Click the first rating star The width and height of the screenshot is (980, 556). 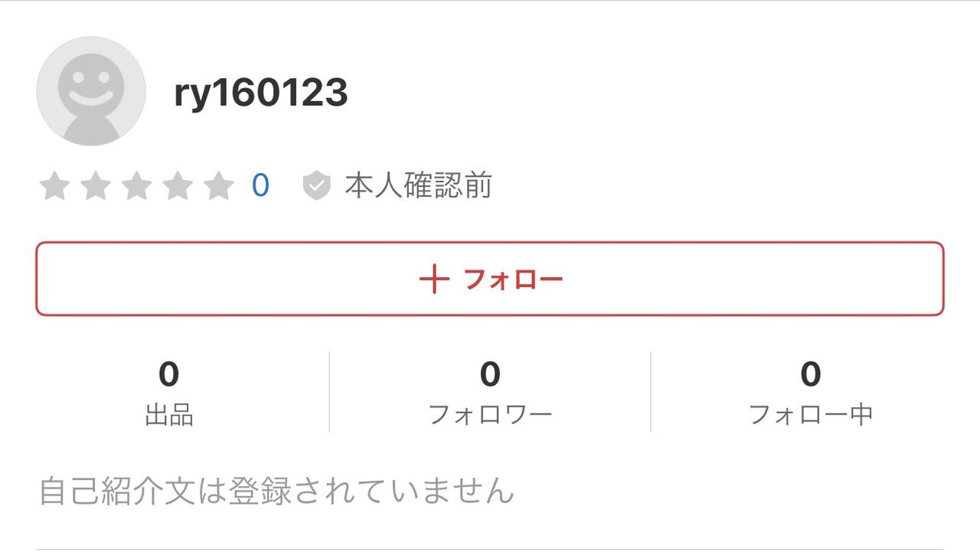[x=54, y=185]
